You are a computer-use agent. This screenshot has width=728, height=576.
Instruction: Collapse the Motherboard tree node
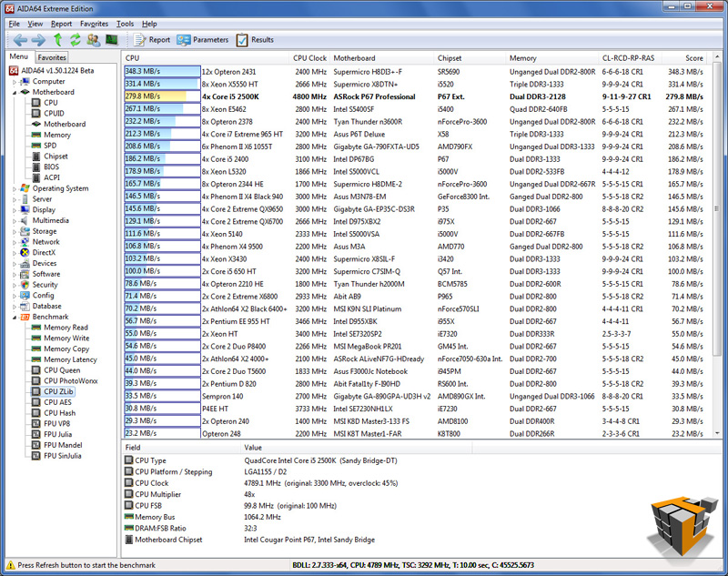14,93
